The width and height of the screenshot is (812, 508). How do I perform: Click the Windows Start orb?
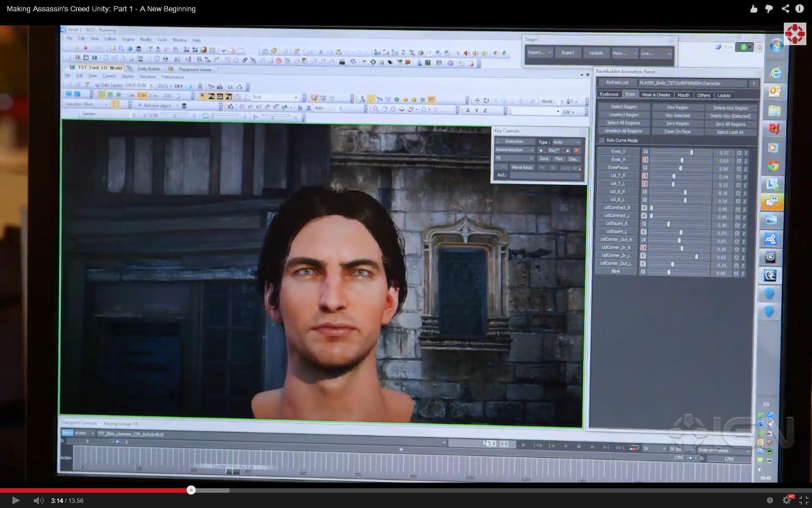[776, 45]
